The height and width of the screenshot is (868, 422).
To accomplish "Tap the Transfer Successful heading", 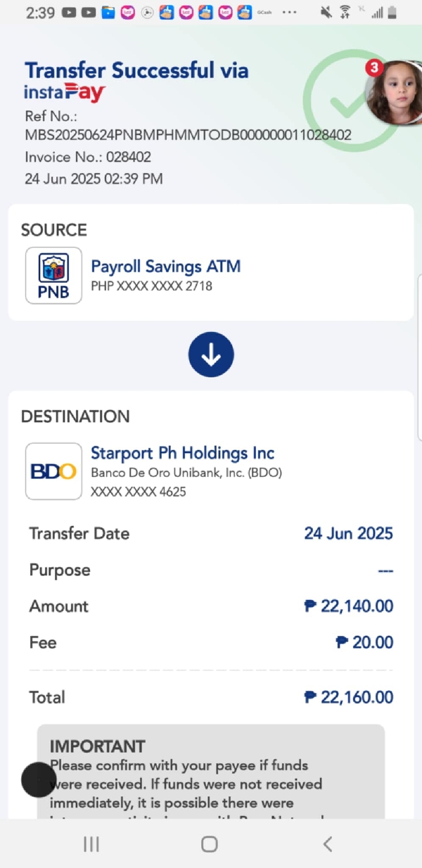I will point(136,70).
